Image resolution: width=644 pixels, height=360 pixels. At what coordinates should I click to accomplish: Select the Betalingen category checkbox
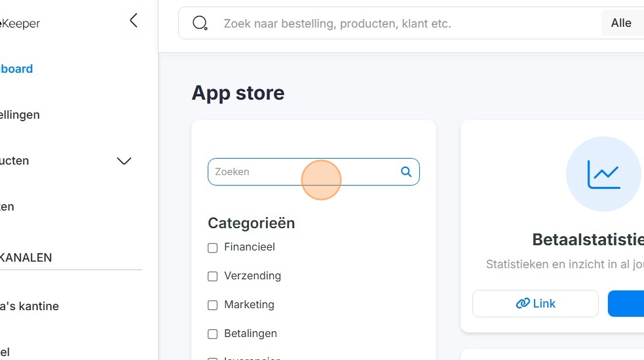pos(212,334)
